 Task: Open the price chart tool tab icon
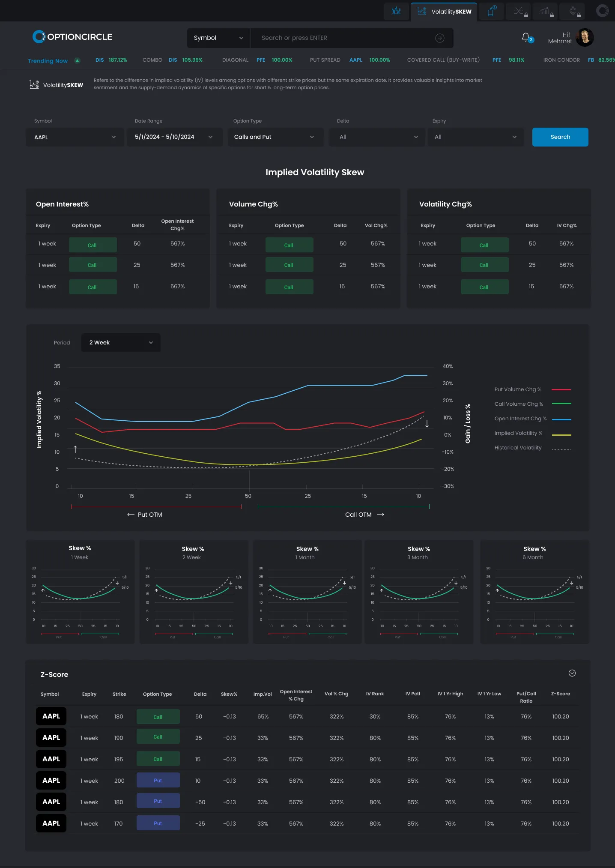tap(397, 11)
